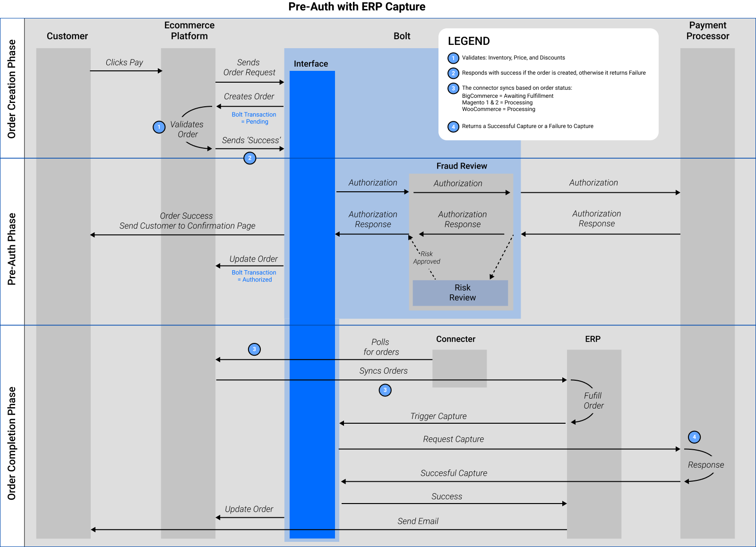756x547 pixels.
Task: Click the grey Connecter box
Action: tap(459, 368)
